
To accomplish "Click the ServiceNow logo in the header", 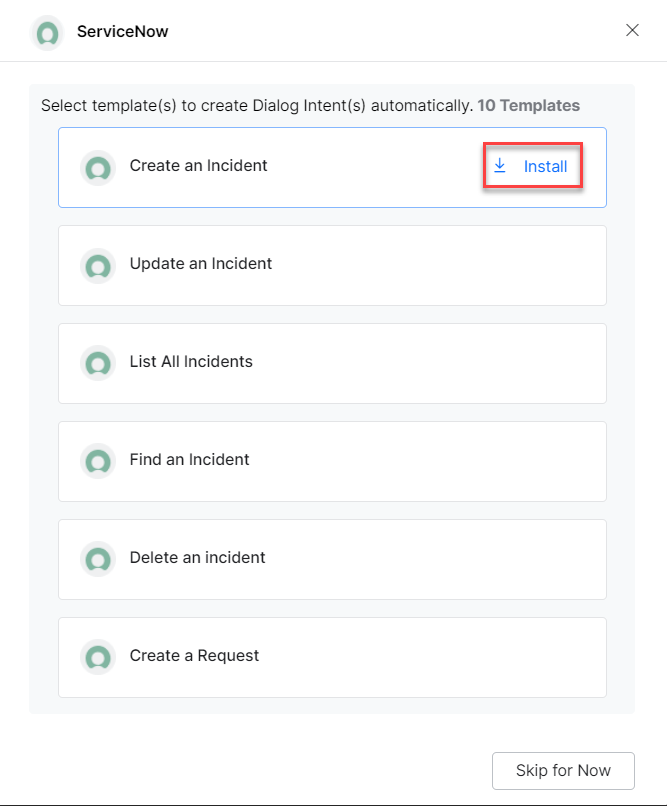I will pos(47,33).
